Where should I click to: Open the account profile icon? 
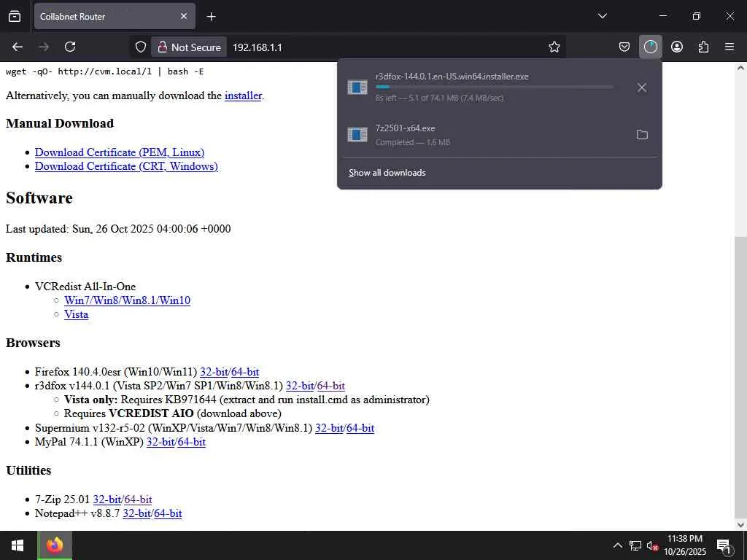point(677,47)
